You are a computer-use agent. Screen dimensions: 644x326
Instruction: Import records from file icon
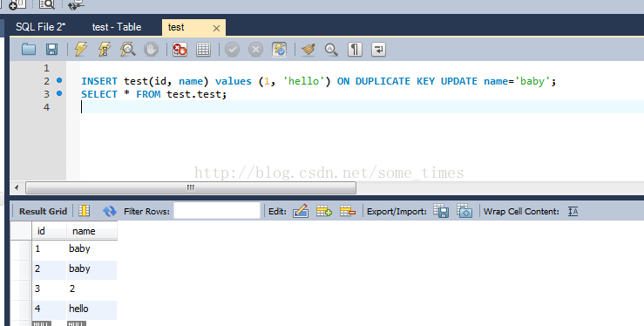[464, 211]
